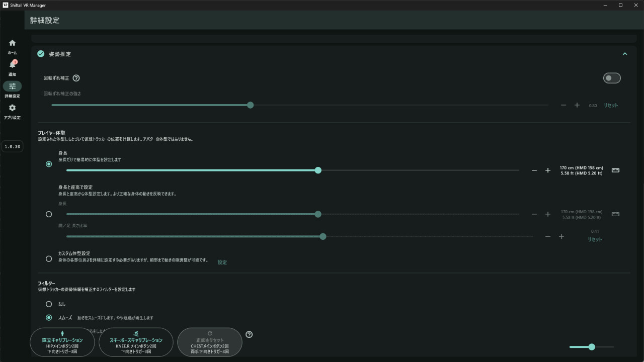Click the 身長 height slider handle
Viewport: 644px width, 362px height.
tap(318, 170)
